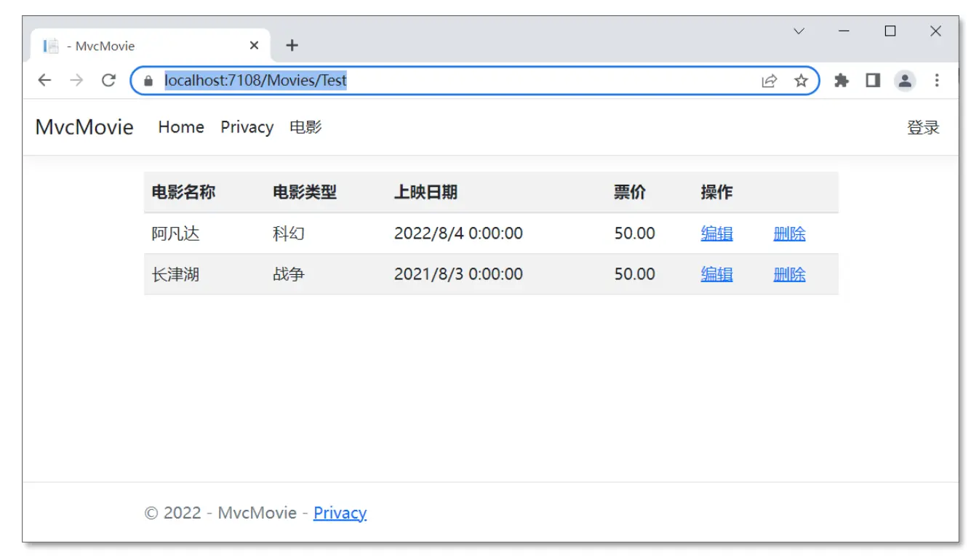The height and width of the screenshot is (560, 979).
Task: Reload the page with the refresh icon
Action: point(108,81)
